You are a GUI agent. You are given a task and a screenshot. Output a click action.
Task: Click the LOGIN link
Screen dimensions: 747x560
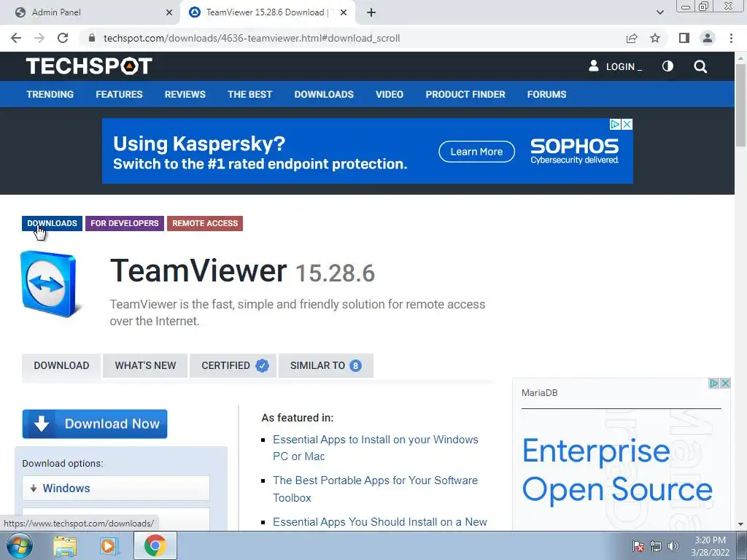624,66
